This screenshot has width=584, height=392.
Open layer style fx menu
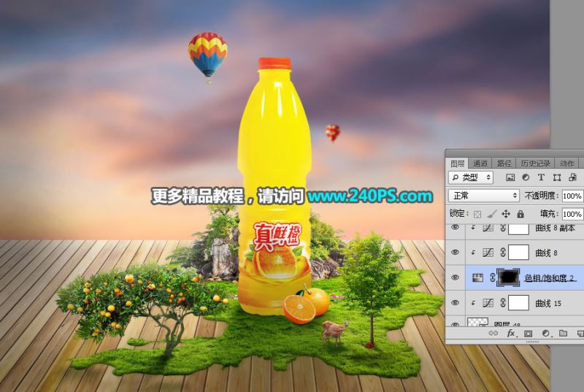tap(511, 333)
